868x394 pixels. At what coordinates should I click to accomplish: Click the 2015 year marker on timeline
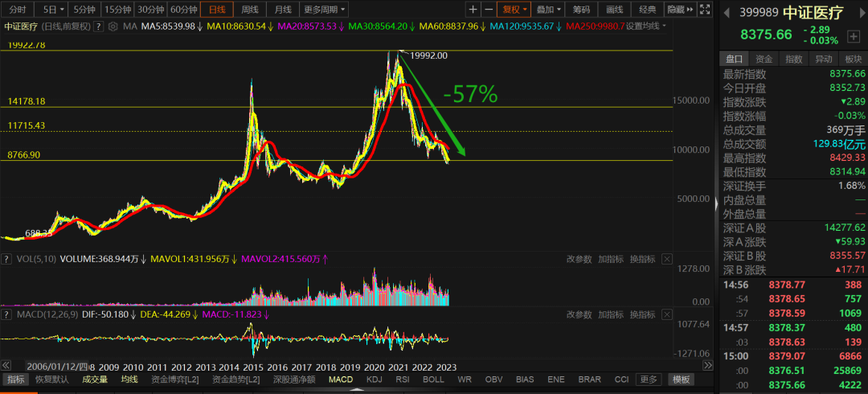253,367
